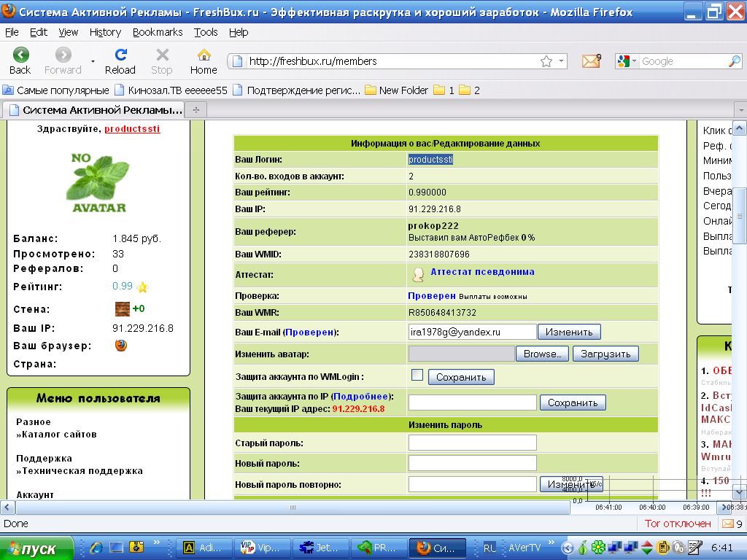Click the IP protection input field

(x=472, y=402)
